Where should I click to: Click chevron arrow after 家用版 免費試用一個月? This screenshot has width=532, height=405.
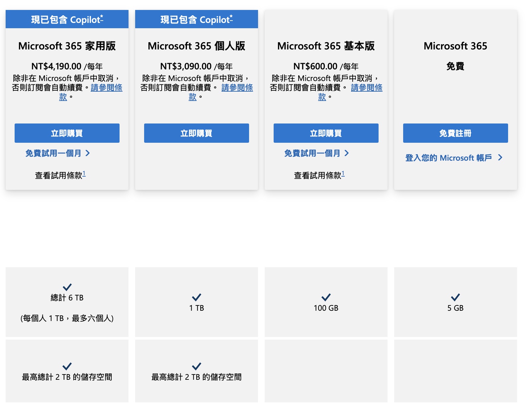pos(88,153)
